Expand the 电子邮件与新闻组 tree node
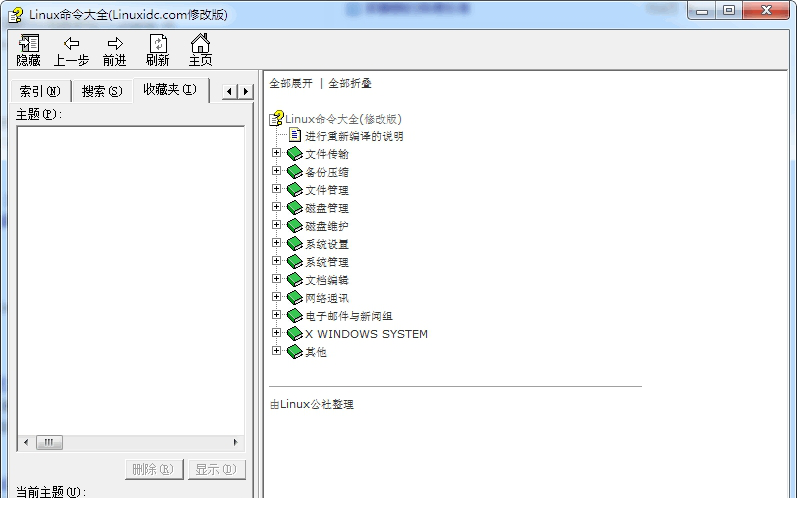This screenshot has width=797, height=517. coord(276,314)
